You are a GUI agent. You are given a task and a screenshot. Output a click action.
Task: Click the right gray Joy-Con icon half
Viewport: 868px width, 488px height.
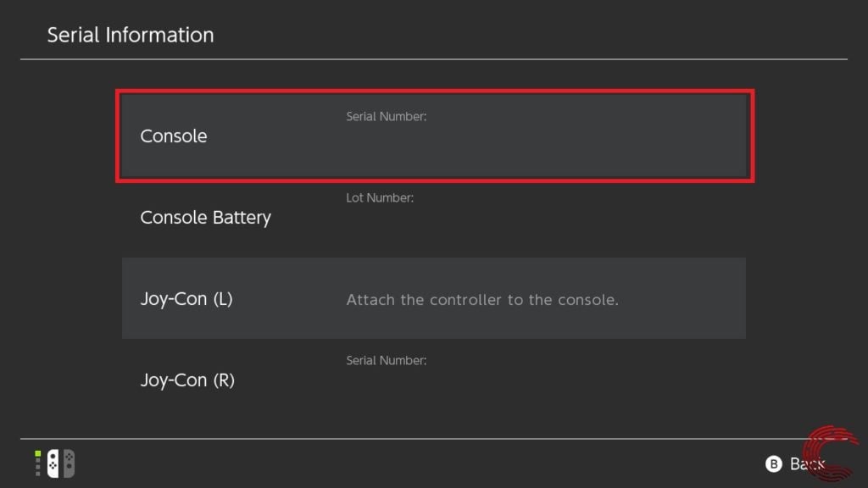click(69, 463)
